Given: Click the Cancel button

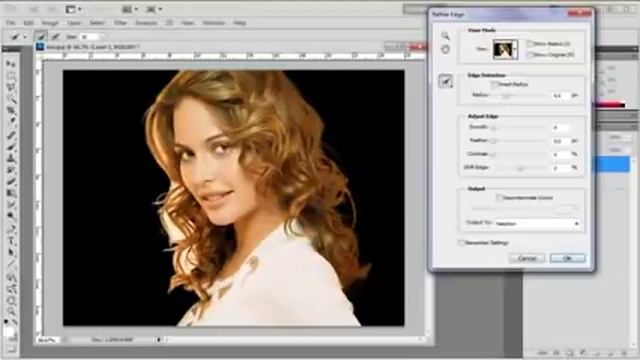Looking at the screenshot, I should point(527,258).
